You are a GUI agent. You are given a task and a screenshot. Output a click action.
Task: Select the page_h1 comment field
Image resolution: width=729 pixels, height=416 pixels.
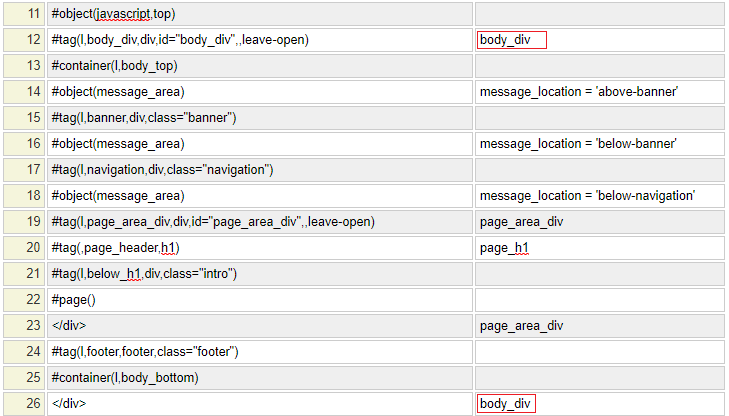pyautogui.click(x=598, y=248)
